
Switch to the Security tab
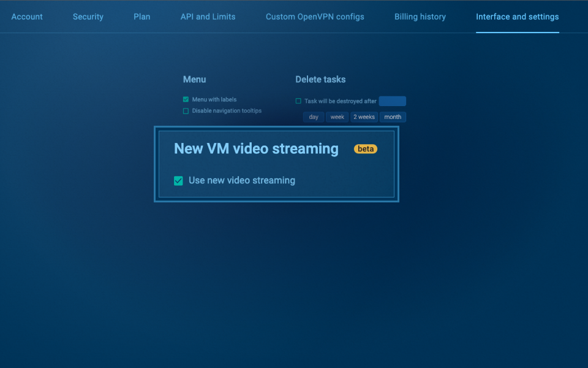88,17
